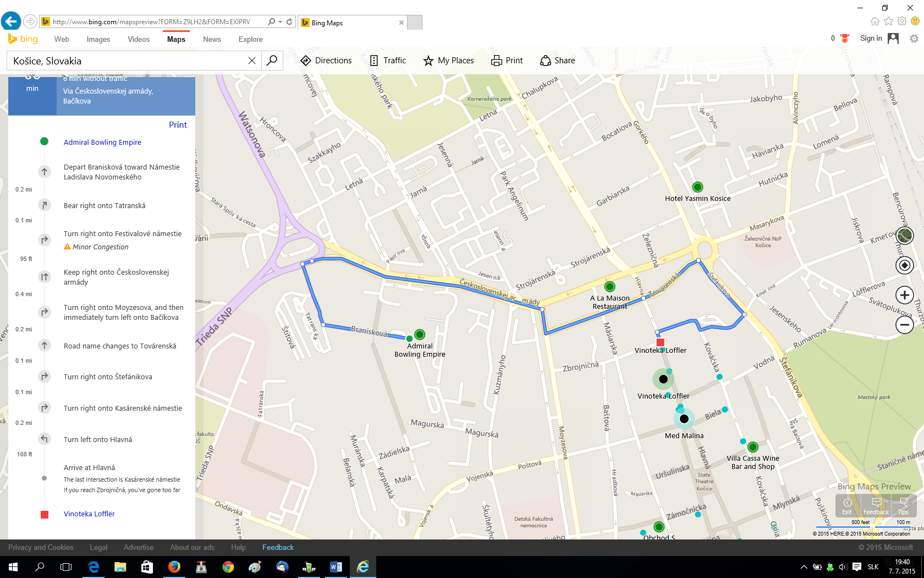This screenshot has height=578, width=924.
Task: Close the Bing Maps browser tab
Action: [x=402, y=23]
